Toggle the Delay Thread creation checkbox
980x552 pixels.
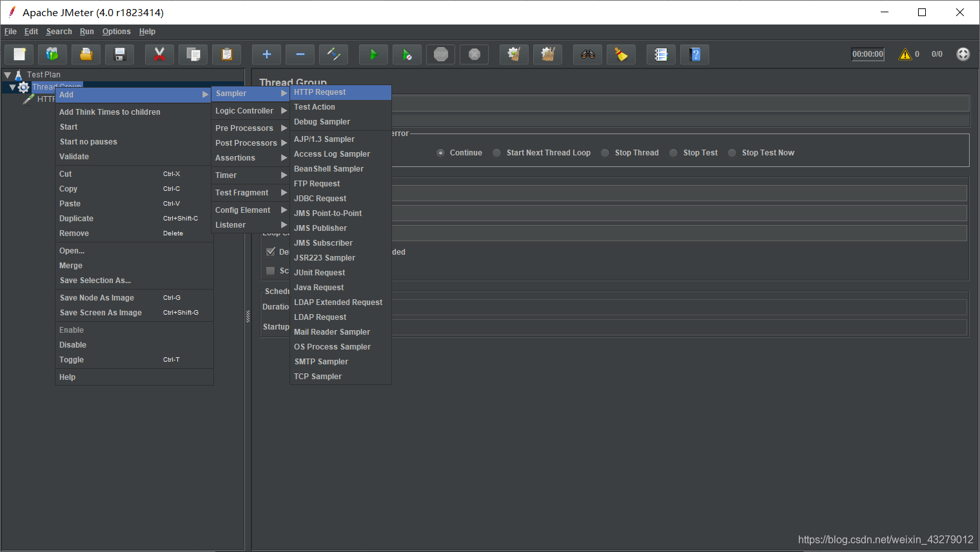click(x=271, y=251)
